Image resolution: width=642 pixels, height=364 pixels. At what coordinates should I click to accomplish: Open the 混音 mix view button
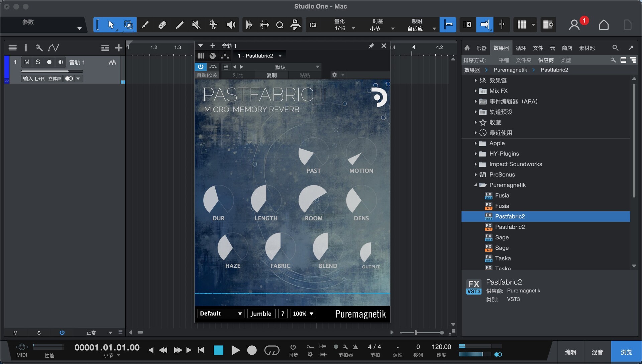click(597, 352)
